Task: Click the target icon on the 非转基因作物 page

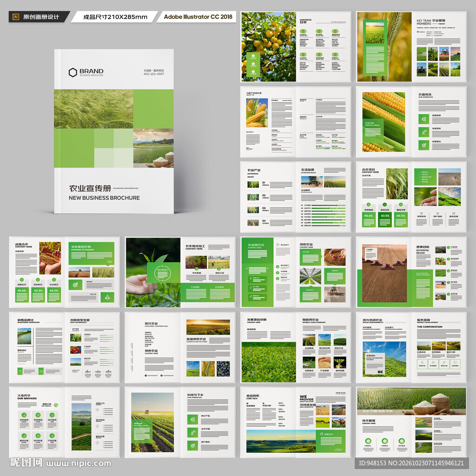Action: 75,285
